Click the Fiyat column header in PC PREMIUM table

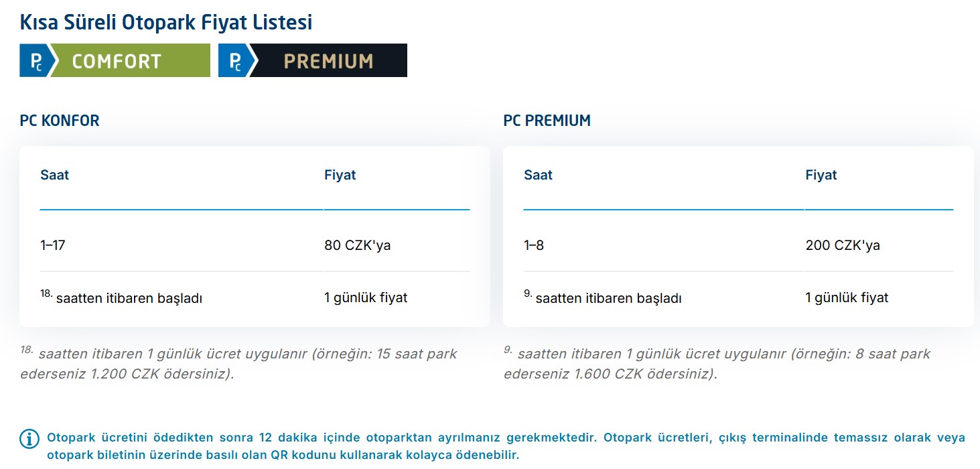tap(821, 175)
